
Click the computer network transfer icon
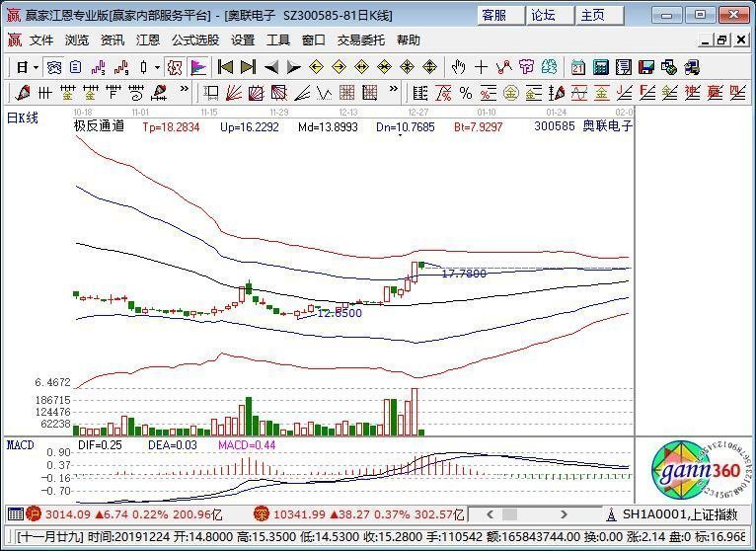coord(692,67)
